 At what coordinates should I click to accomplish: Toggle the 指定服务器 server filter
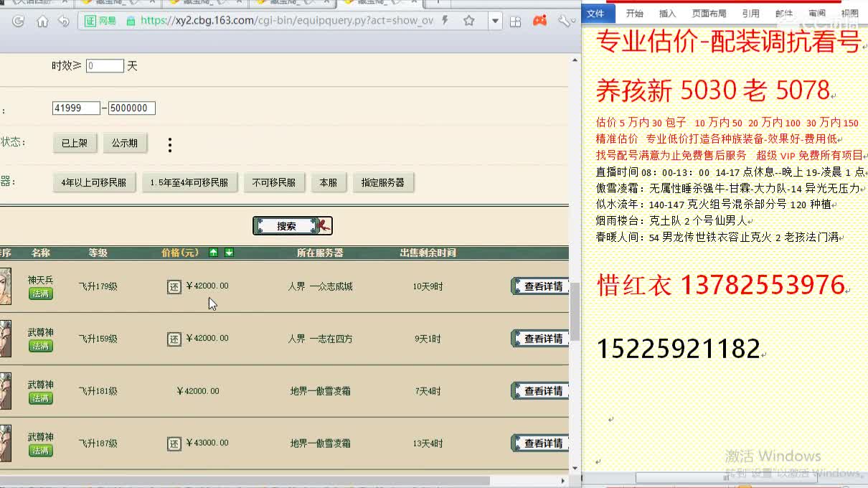pos(383,182)
